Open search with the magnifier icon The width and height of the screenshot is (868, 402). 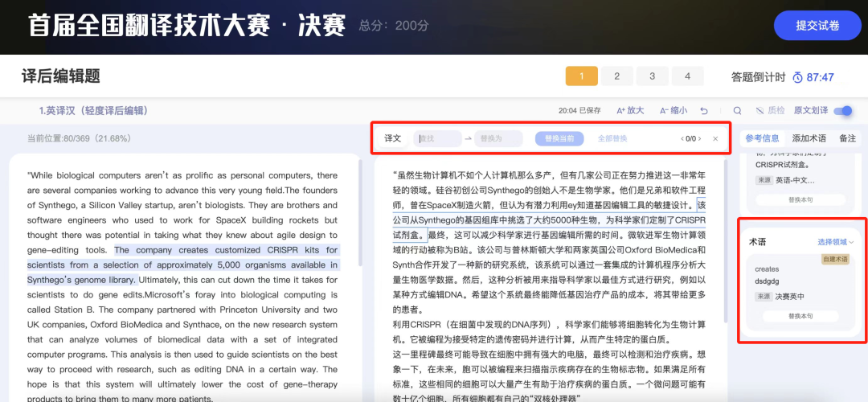737,111
